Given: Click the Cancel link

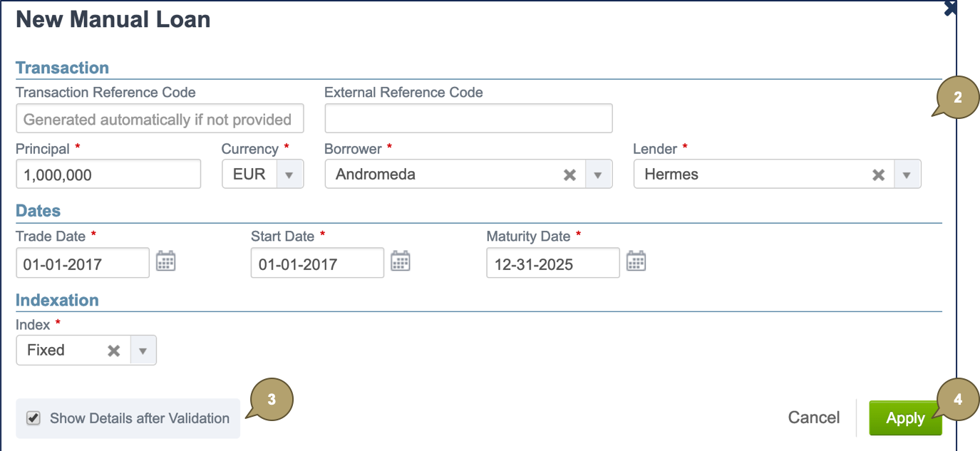Looking at the screenshot, I should (x=814, y=418).
